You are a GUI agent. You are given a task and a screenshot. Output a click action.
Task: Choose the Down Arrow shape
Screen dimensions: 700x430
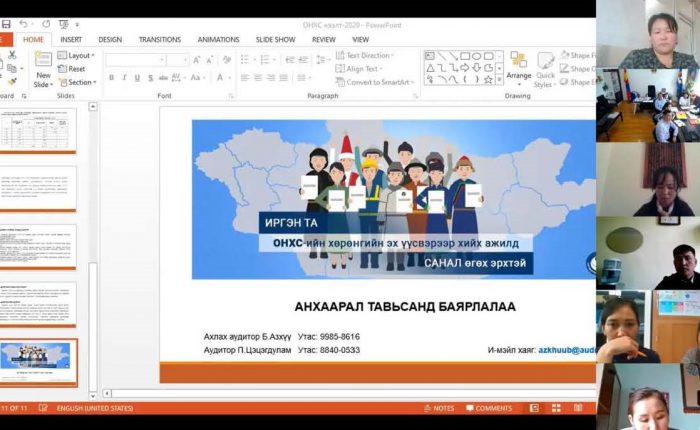(476, 68)
